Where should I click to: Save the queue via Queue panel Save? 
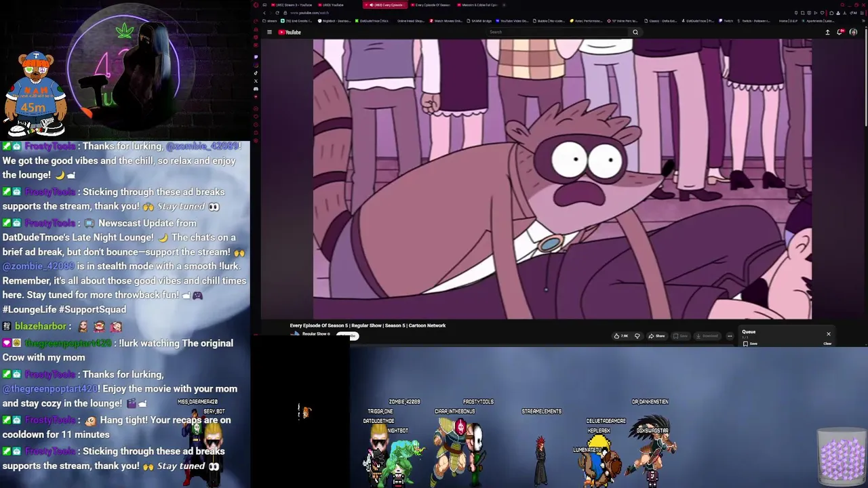tap(750, 344)
